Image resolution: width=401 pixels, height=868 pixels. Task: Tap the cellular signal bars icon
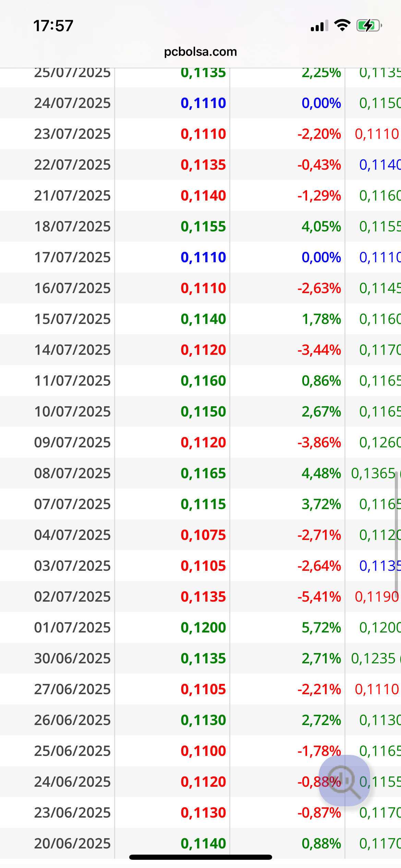tap(319, 26)
